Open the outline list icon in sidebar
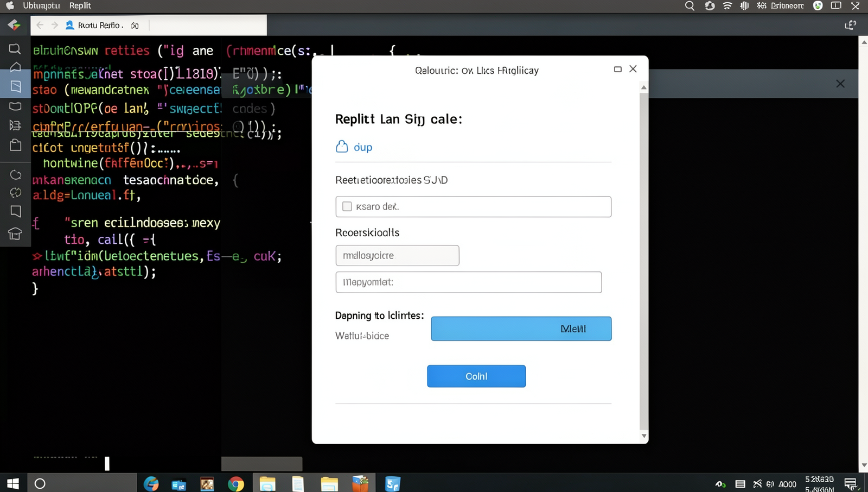This screenshot has width=868, height=492. click(15, 125)
